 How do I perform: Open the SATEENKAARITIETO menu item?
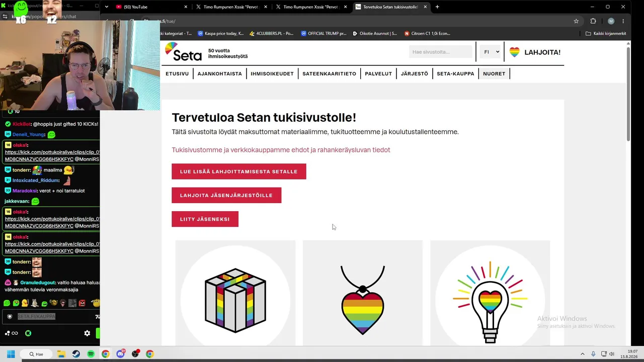point(329,74)
